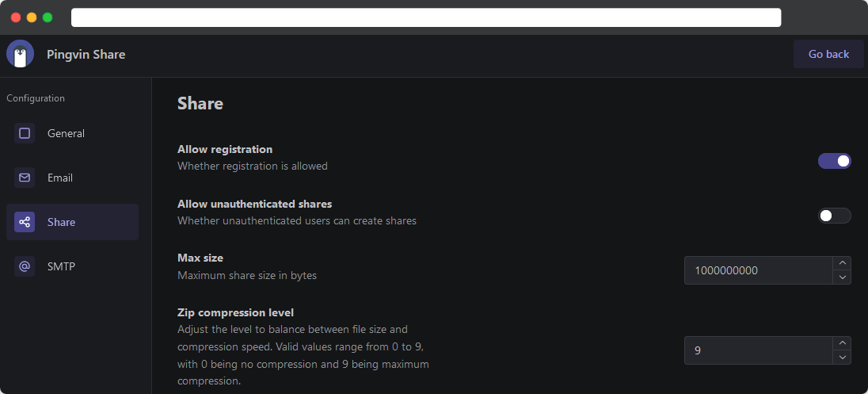Image resolution: width=868 pixels, height=394 pixels.
Task: Click the Email envelope icon
Action: (25, 178)
